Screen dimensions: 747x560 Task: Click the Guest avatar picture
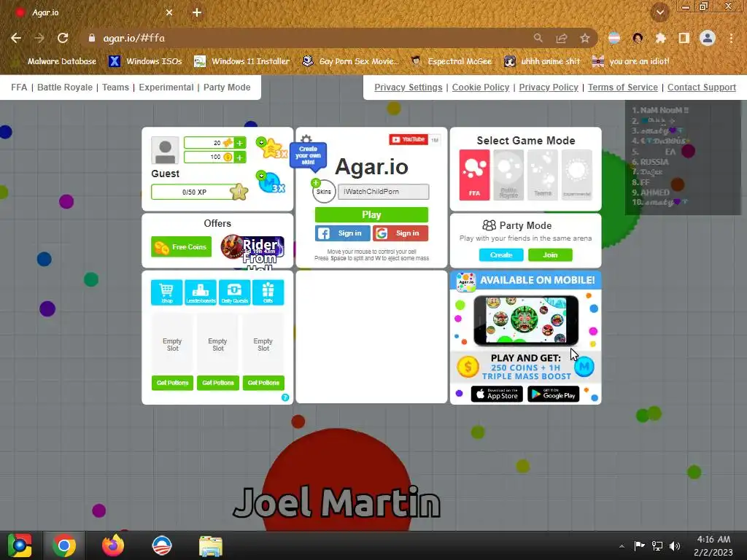tap(165, 150)
